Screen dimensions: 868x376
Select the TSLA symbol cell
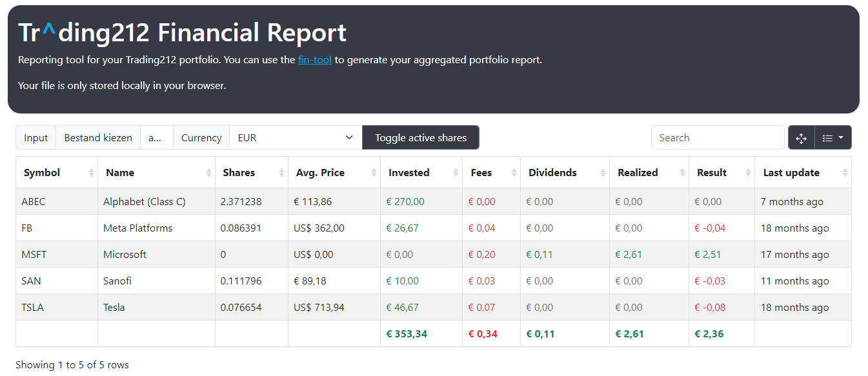57,308
